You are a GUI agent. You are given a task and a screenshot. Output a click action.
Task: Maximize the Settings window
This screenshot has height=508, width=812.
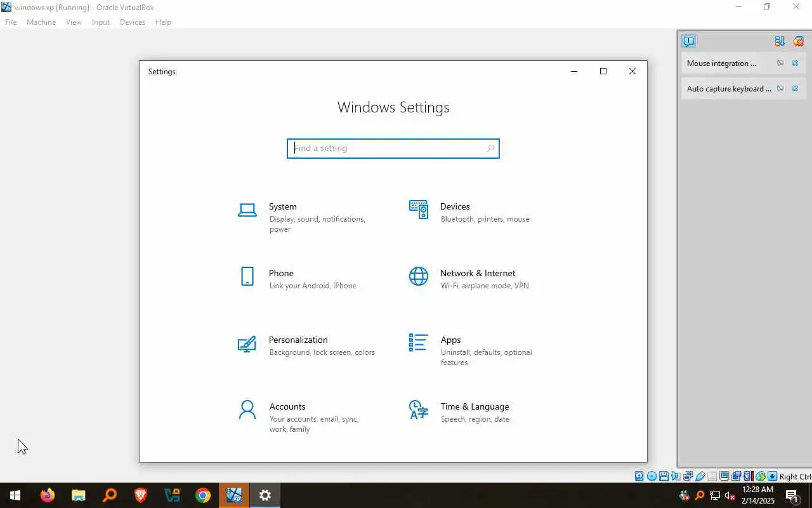click(x=603, y=71)
